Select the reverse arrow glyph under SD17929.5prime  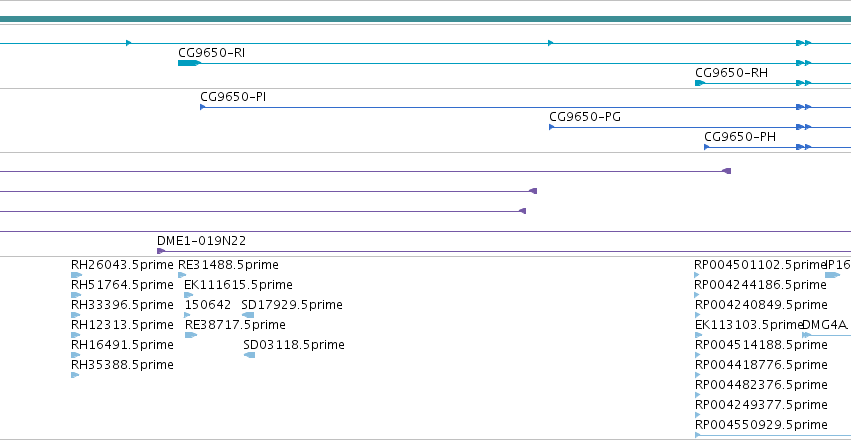[x=247, y=315]
